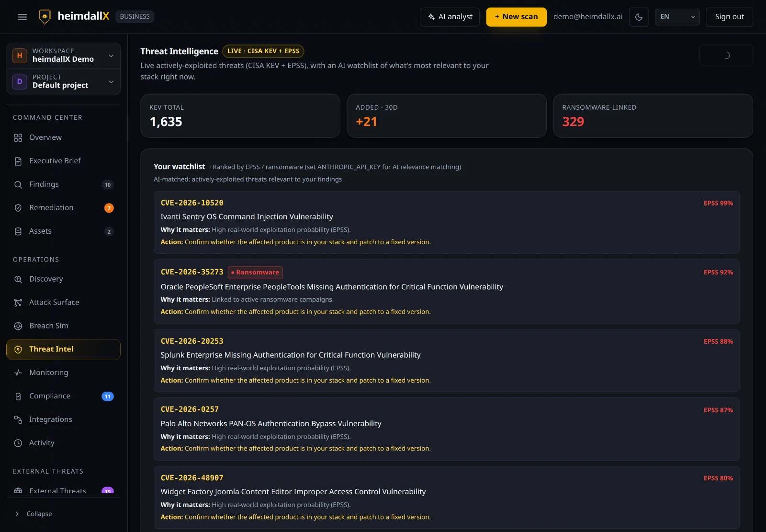This screenshot has width=766, height=532.
Task: Click the Monitoring pulse icon
Action: [x=18, y=373]
